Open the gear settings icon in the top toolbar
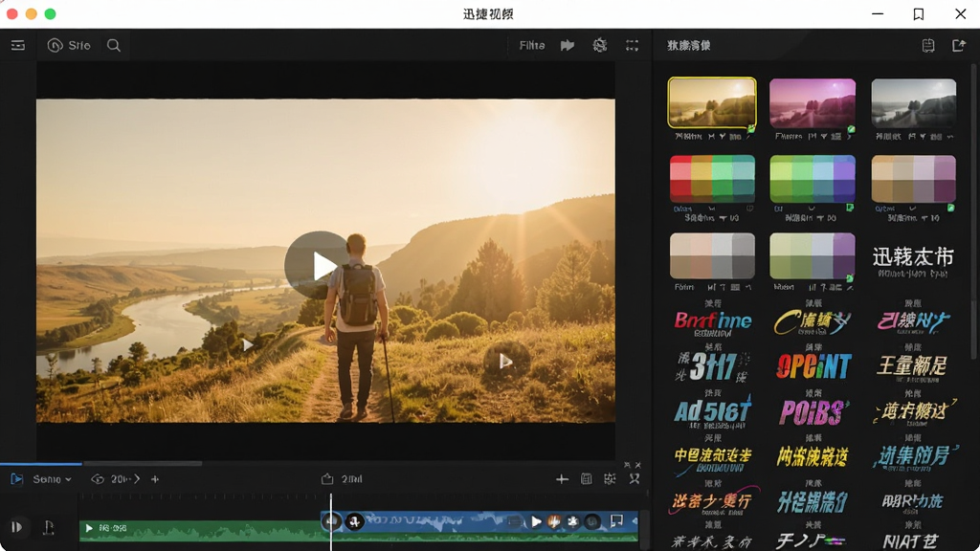 600,46
